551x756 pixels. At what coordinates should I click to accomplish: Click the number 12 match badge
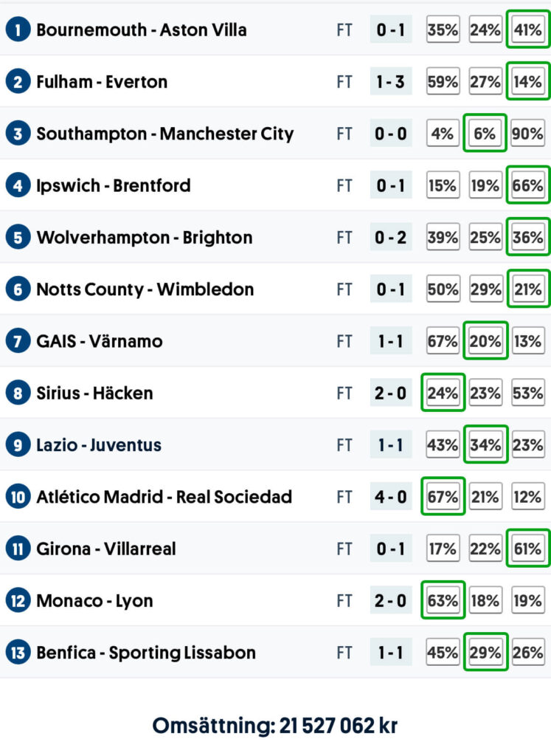[x=17, y=601]
